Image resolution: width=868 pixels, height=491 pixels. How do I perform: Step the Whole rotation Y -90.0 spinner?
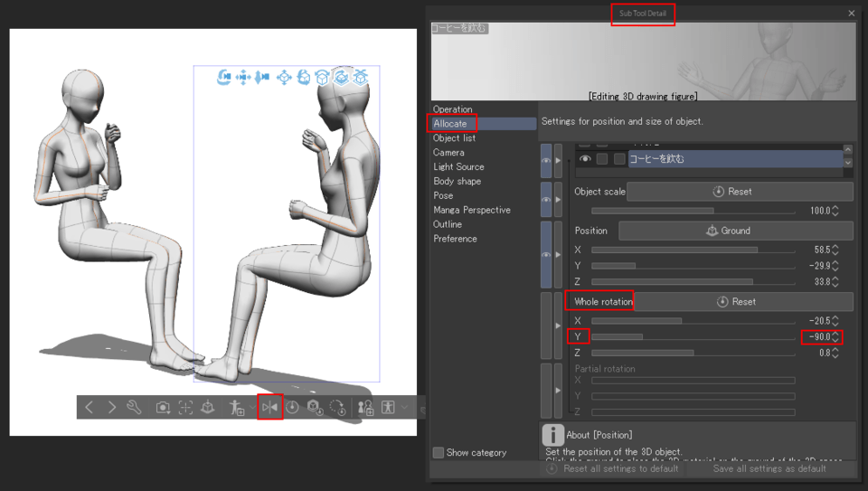pyautogui.click(x=835, y=336)
